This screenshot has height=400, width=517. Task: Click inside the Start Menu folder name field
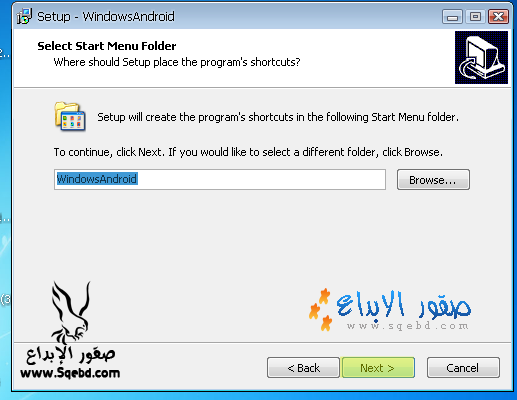tap(220, 179)
